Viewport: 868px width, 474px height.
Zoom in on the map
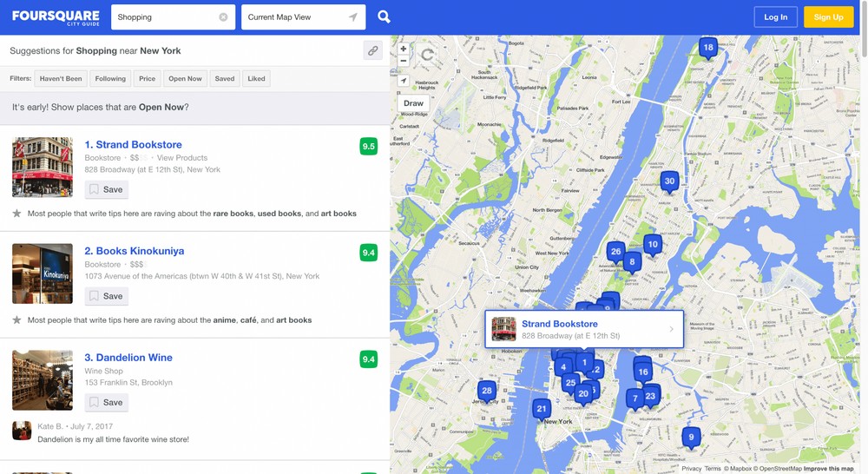coord(404,49)
